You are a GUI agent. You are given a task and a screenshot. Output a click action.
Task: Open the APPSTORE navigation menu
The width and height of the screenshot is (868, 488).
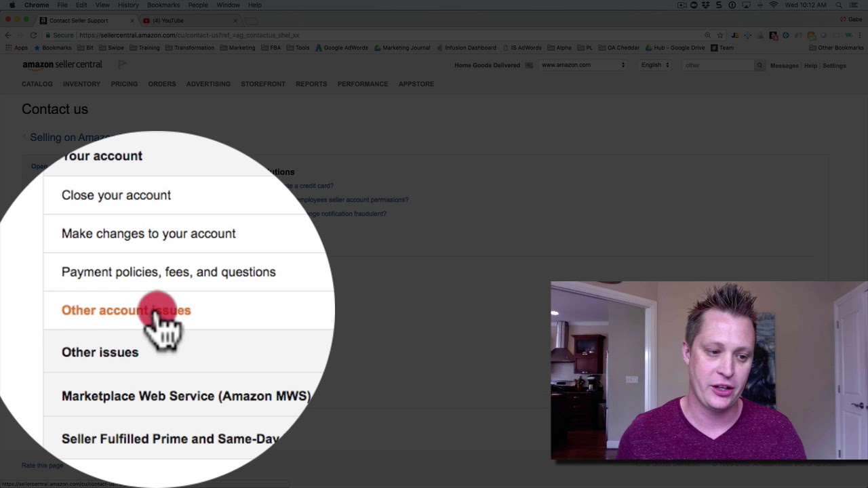coord(416,84)
